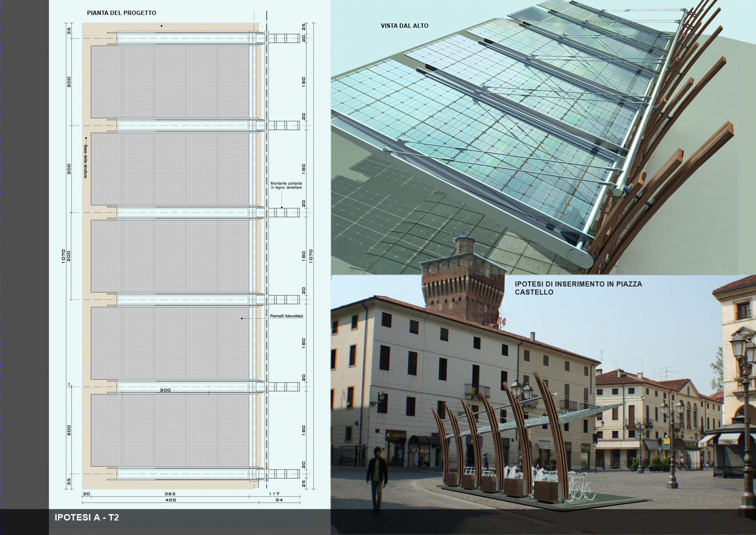756x535 pixels.
Task: Select the solar canopy top-view rendering
Action: point(544,137)
